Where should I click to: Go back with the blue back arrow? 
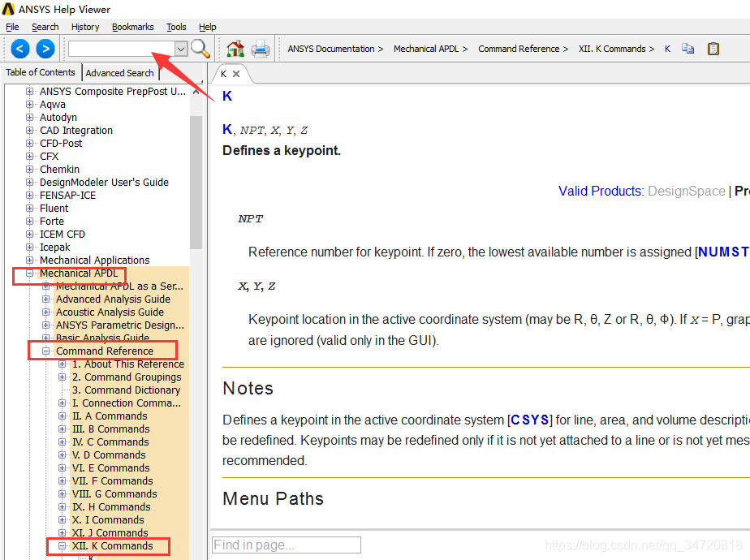coord(20,49)
